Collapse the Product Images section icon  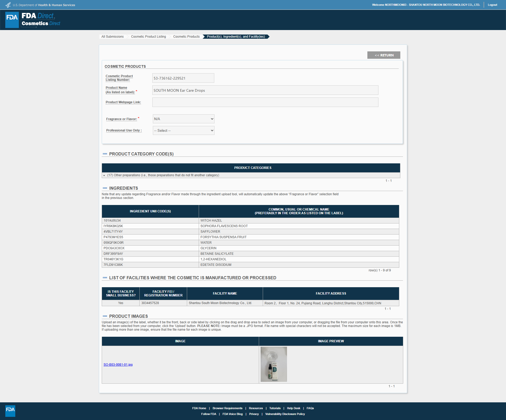105,316
